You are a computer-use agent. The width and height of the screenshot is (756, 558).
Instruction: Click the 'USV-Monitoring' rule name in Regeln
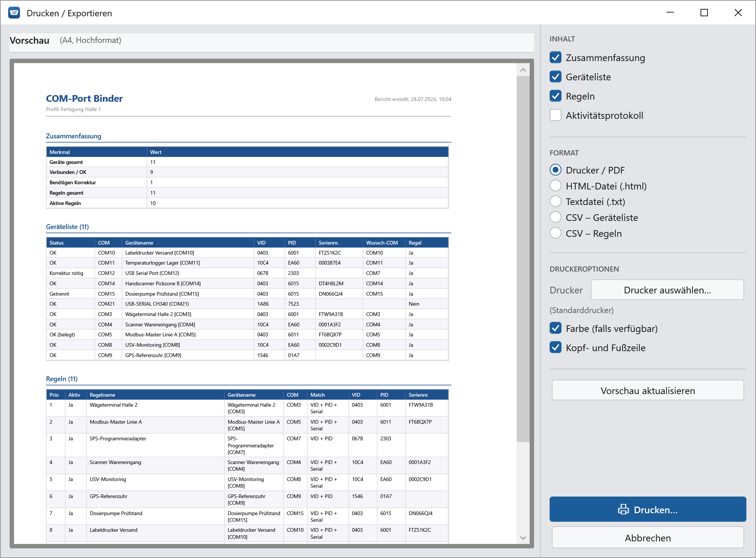click(108, 479)
